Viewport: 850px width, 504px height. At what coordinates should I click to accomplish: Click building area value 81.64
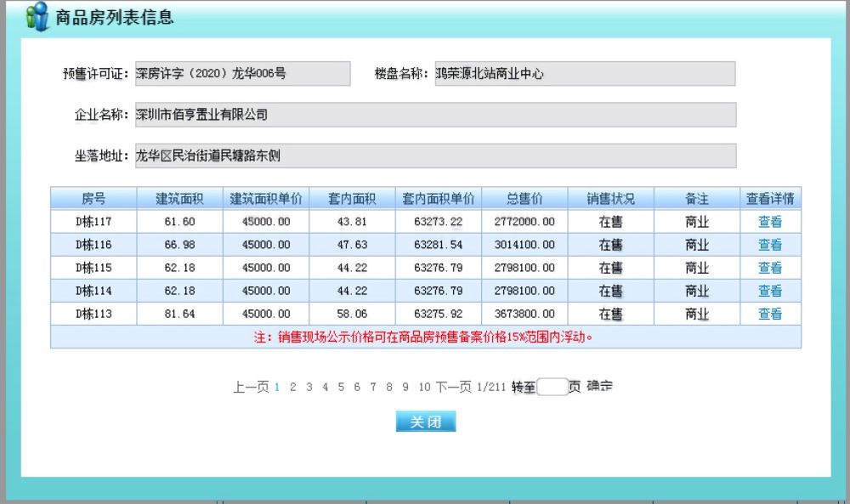pyautogui.click(x=180, y=314)
